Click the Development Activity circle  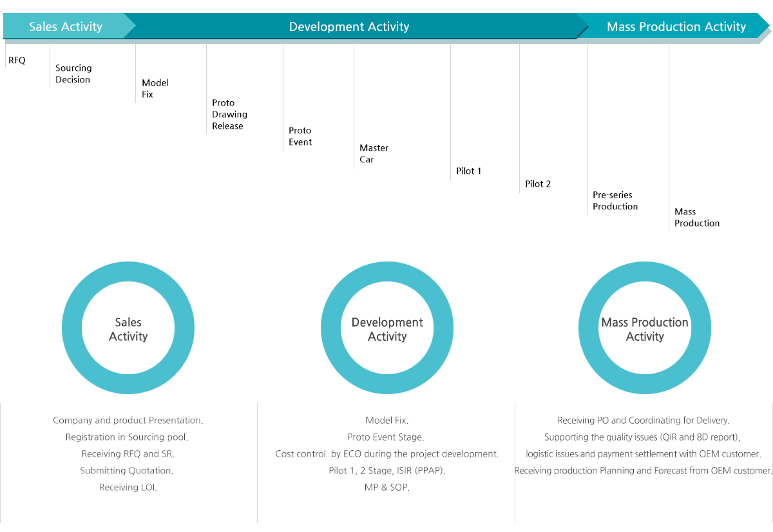(387, 328)
